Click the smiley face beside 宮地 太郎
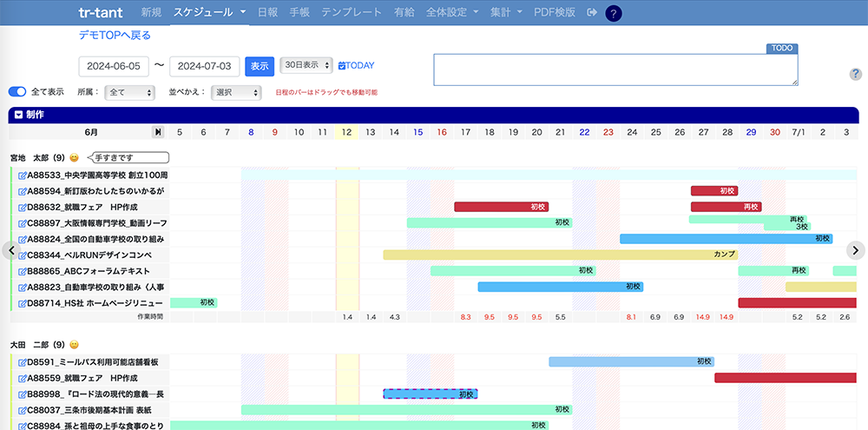The image size is (868, 430). [x=74, y=158]
